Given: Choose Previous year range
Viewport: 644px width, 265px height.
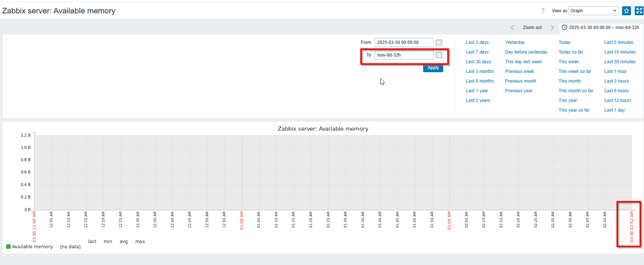Looking at the screenshot, I should pyautogui.click(x=519, y=91).
